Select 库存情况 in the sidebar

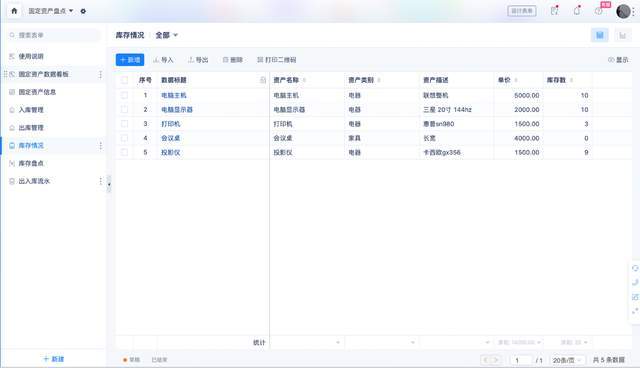point(31,146)
